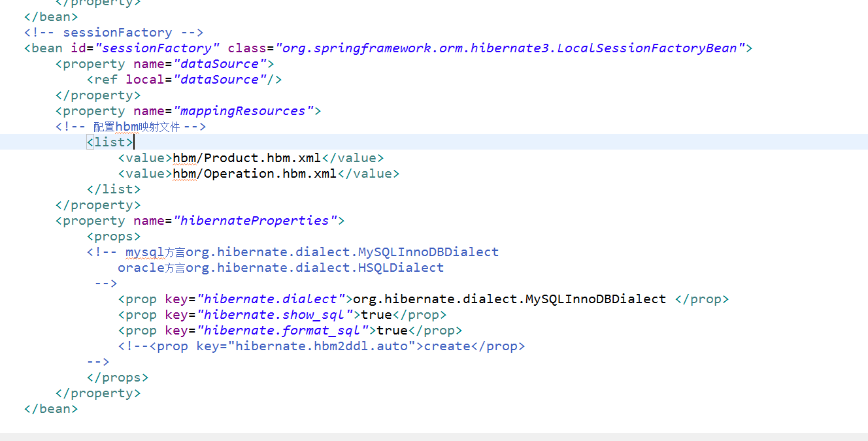Click closing /prop tag on hibernate.dialect line
The height and width of the screenshot is (441, 868).
(702, 299)
